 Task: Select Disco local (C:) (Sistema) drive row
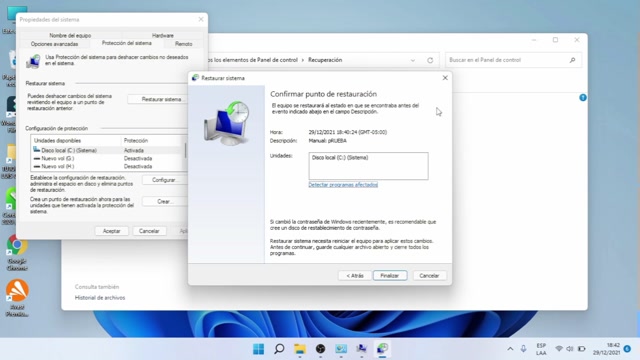108,150
